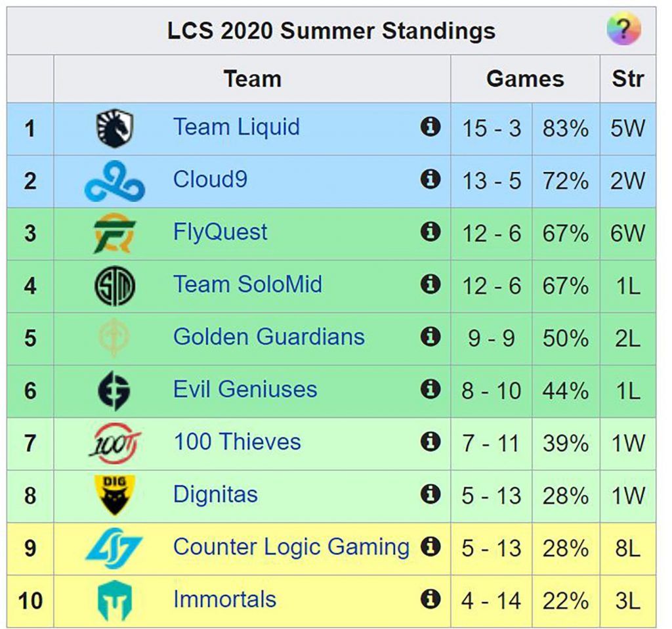The height and width of the screenshot is (629, 672).
Task: Open the Immortals team link
Action: [224, 599]
